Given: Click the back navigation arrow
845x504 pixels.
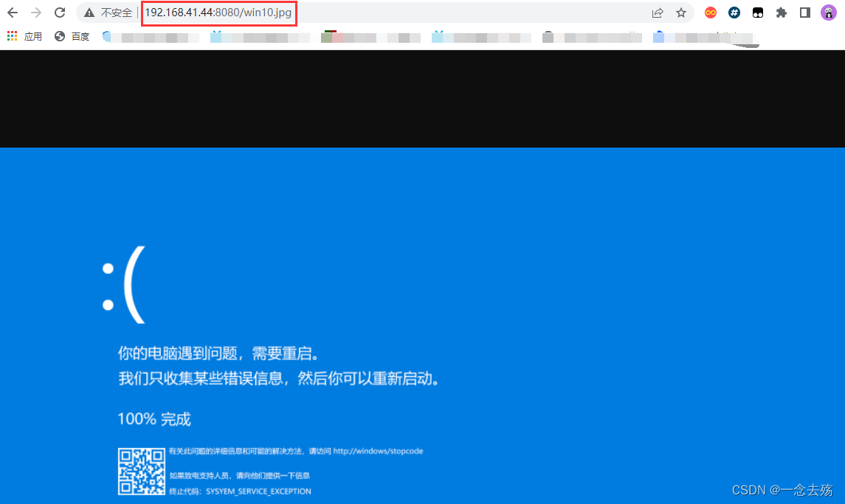Looking at the screenshot, I should 12,13.
